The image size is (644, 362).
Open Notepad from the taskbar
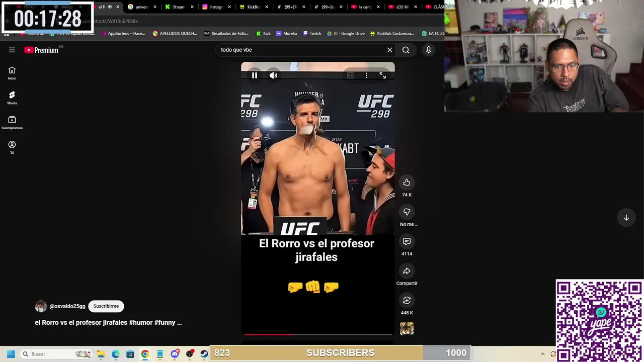tap(160, 354)
